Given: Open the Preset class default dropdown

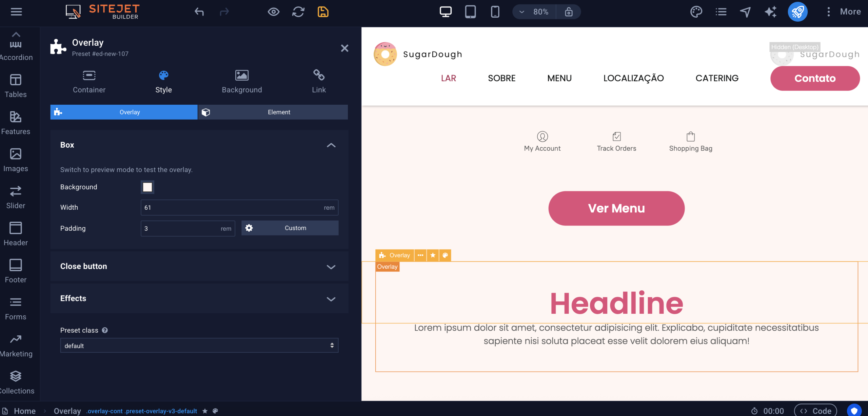Looking at the screenshot, I should point(199,346).
